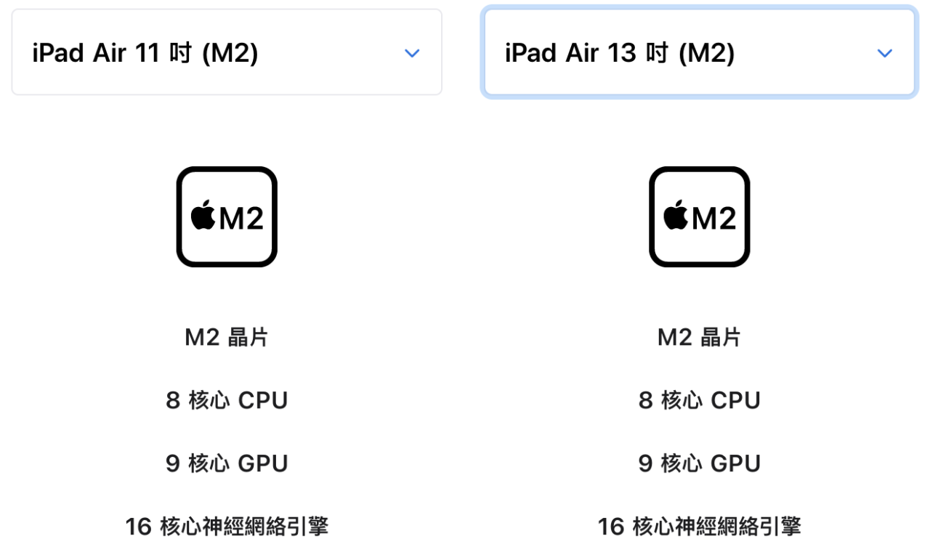Click "16 核心神經網絡引擎" in the left column
The height and width of the screenshot is (560, 930).
pyautogui.click(x=227, y=527)
